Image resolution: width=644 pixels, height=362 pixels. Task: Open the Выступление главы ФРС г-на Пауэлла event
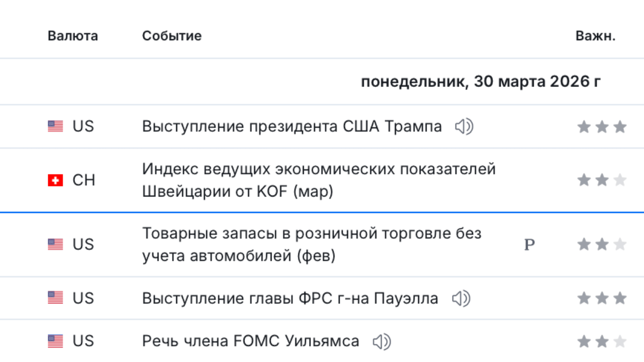coord(290,299)
